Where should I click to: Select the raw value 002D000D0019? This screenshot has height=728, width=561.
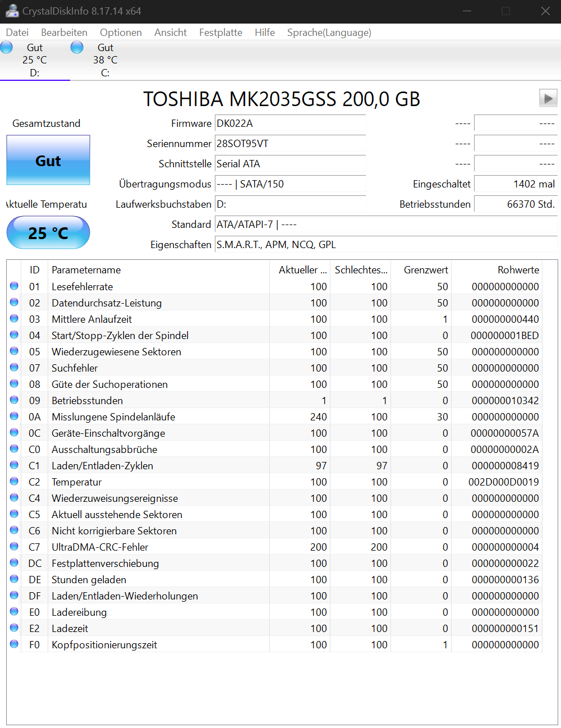pos(504,482)
